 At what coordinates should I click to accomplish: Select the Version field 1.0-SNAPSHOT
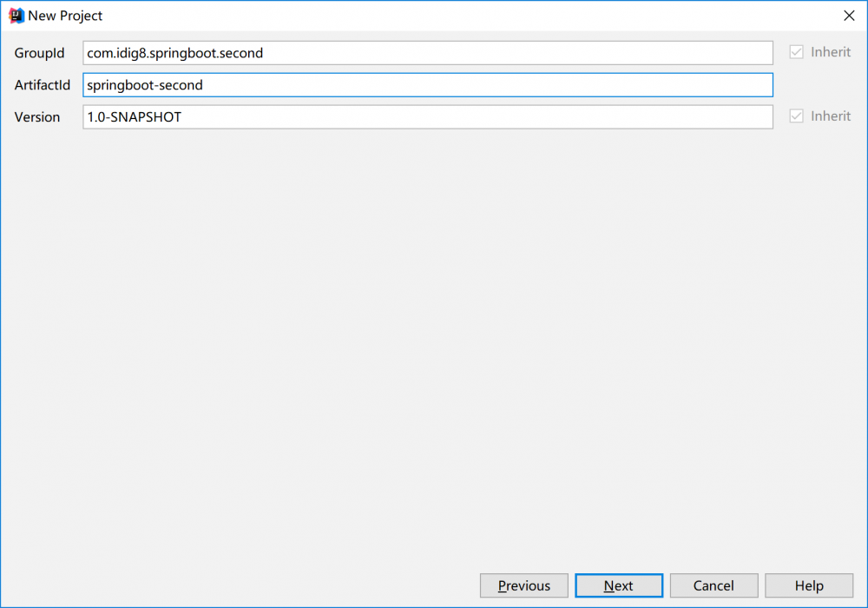click(428, 117)
